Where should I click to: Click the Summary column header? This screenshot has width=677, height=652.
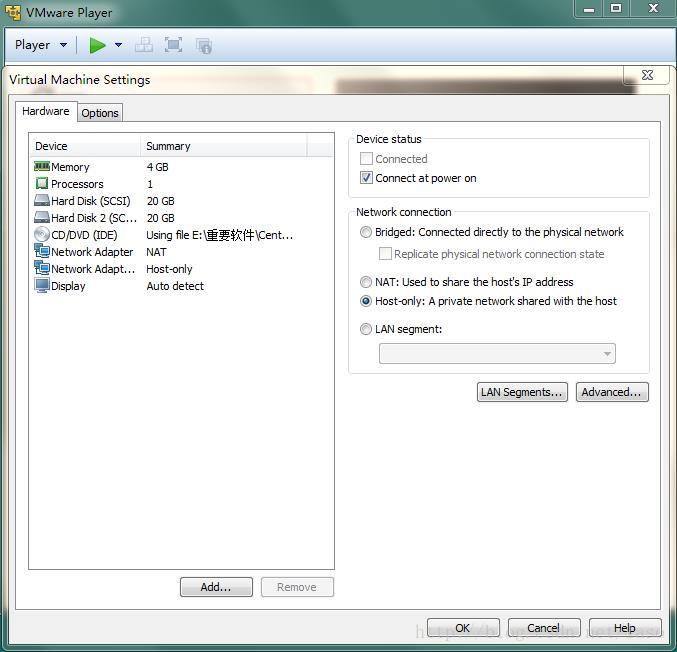pos(224,146)
